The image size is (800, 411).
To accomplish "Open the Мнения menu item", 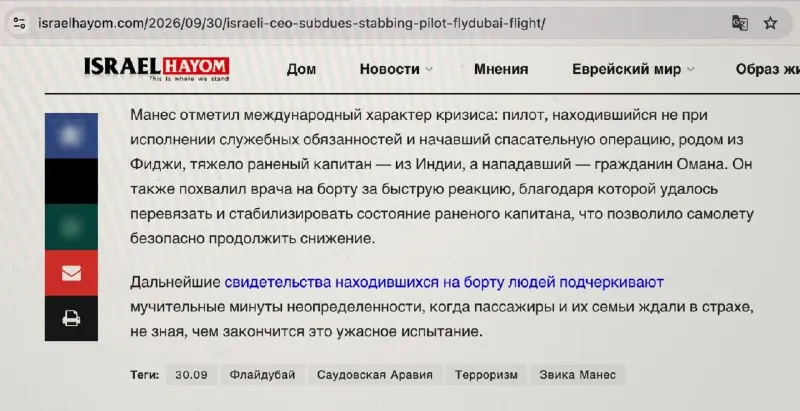I will (x=501, y=69).
